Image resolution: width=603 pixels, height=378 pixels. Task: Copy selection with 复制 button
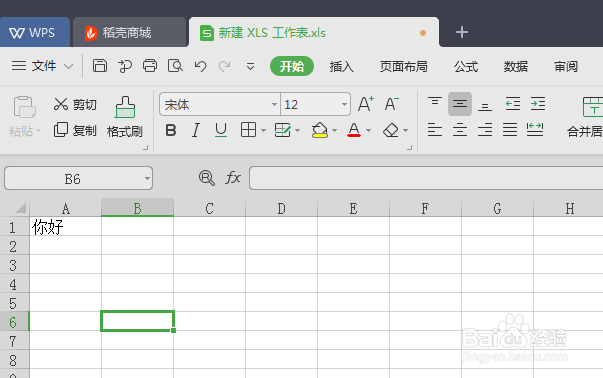click(x=75, y=130)
